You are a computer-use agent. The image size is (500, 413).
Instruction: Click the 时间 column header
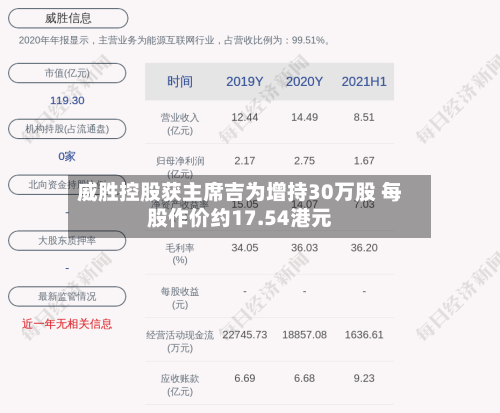[180, 82]
